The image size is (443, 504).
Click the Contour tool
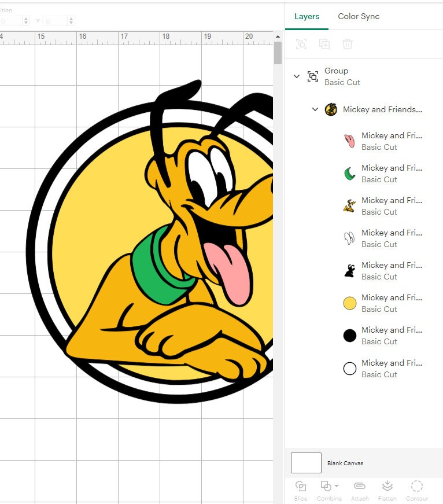[x=416, y=491]
